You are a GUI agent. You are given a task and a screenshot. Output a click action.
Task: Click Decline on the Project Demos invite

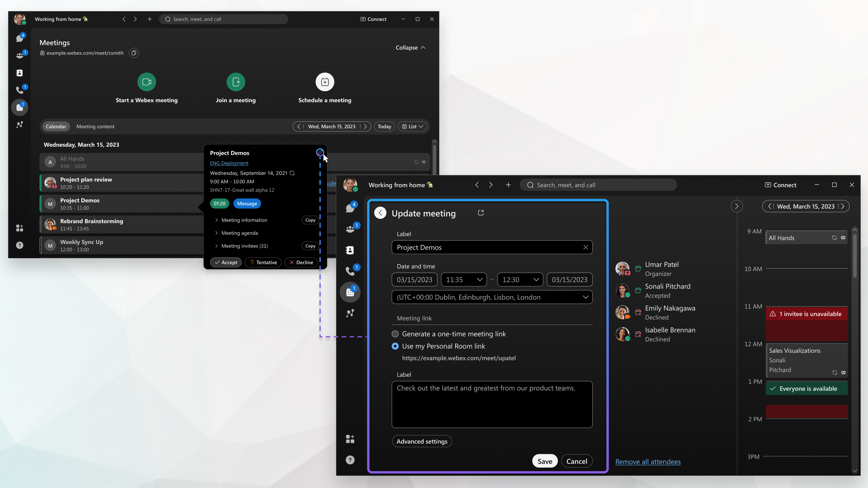tap(300, 262)
